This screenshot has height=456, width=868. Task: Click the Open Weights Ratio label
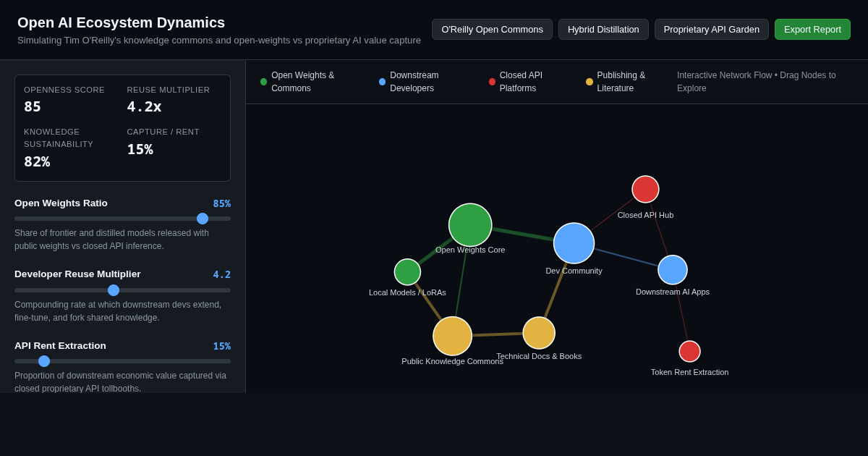pos(61,203)
